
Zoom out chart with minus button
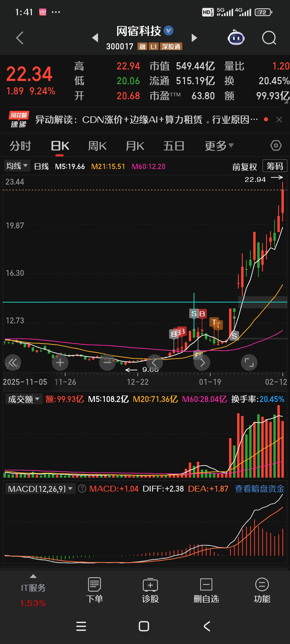[x=107, y=363]
